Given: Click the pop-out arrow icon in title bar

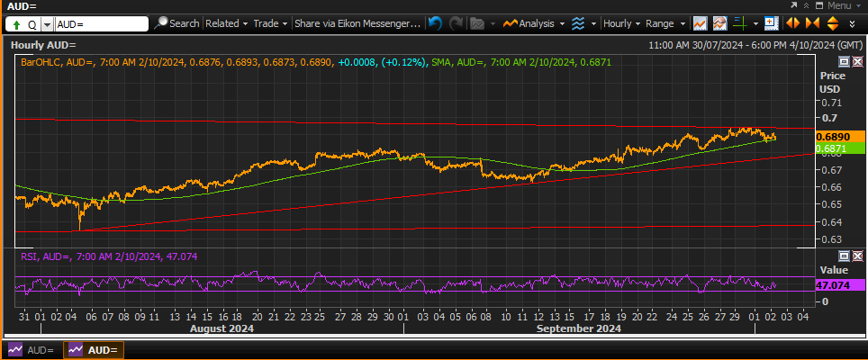Looking at the screenshot, I should (794, 5).
